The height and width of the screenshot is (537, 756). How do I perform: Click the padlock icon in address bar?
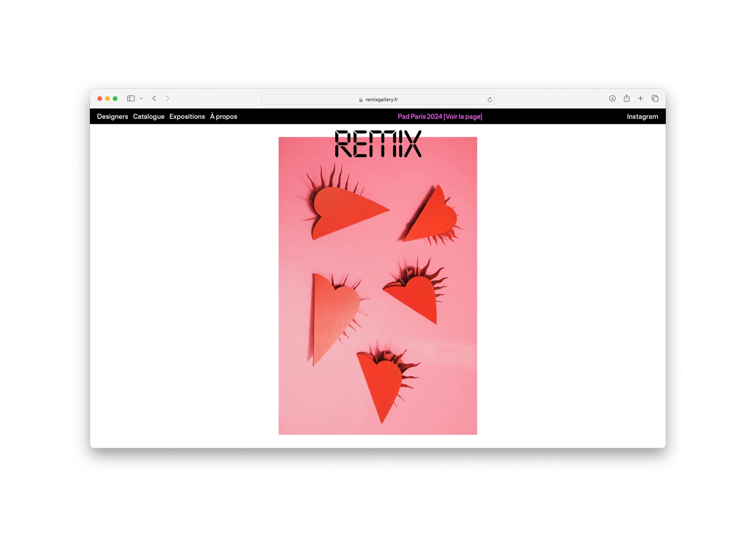pyautogui.click(x=361, y=99)
